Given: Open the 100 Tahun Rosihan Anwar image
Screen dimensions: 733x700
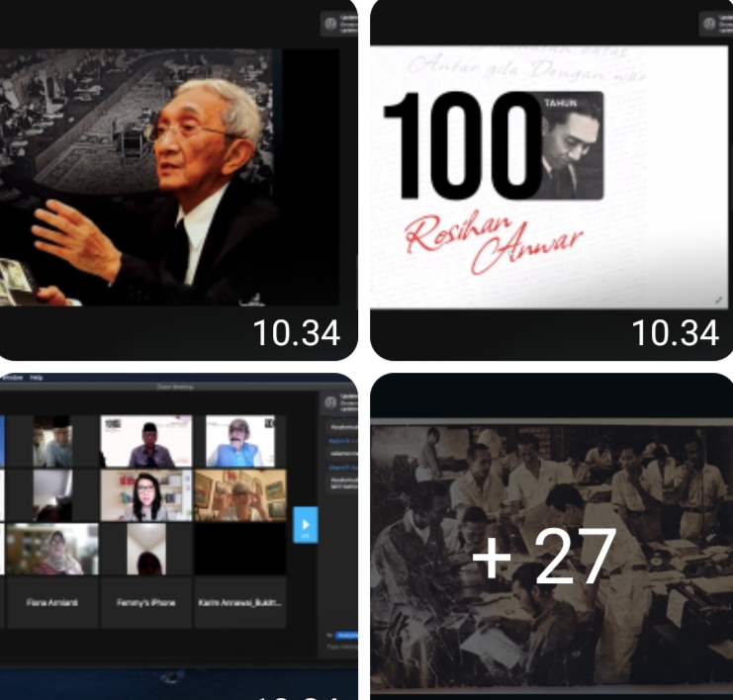Looking at the screenshot, I should click(551, 178).
